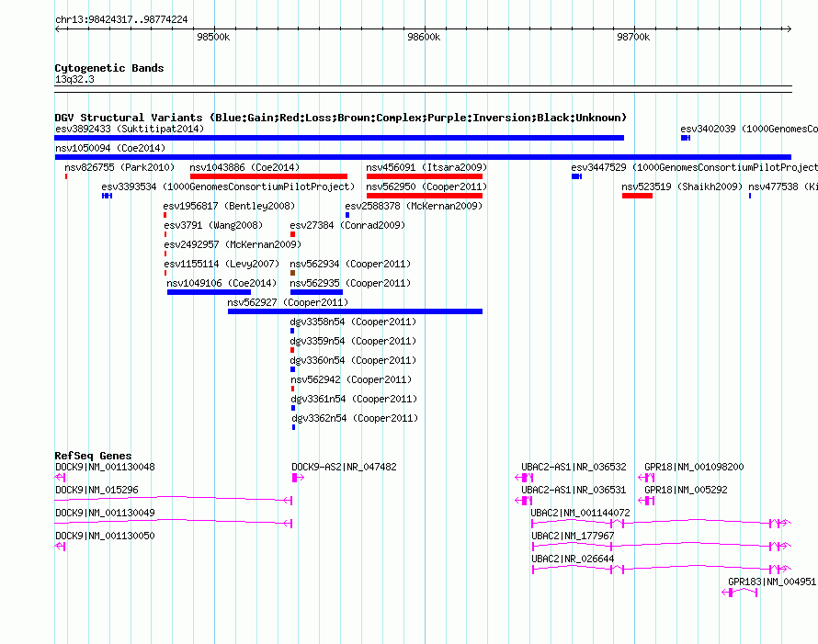
Task: Click the 98600k ruler tick label
Action: coord(424,37)
